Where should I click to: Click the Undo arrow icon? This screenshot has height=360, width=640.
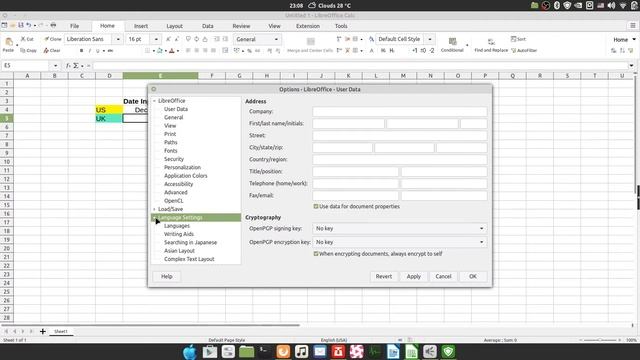(x=29, y=25)
